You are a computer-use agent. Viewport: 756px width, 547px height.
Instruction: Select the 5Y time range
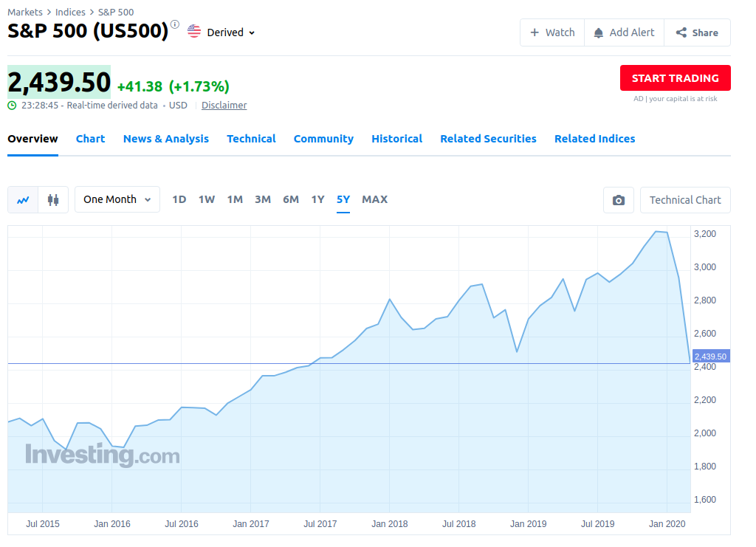(x=343, y=199)
